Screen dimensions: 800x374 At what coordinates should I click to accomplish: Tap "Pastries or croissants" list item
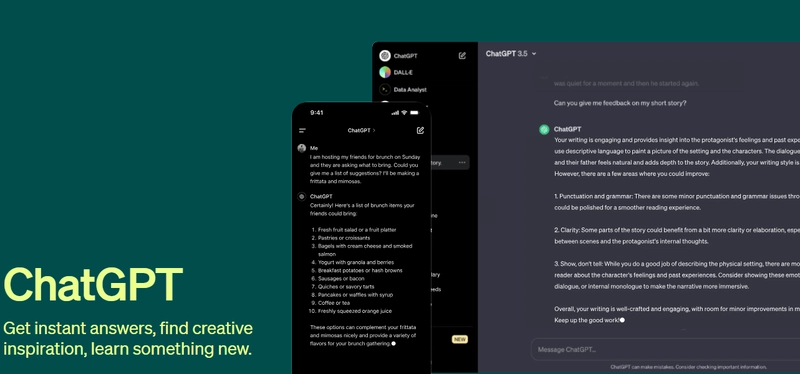point(344,238)
